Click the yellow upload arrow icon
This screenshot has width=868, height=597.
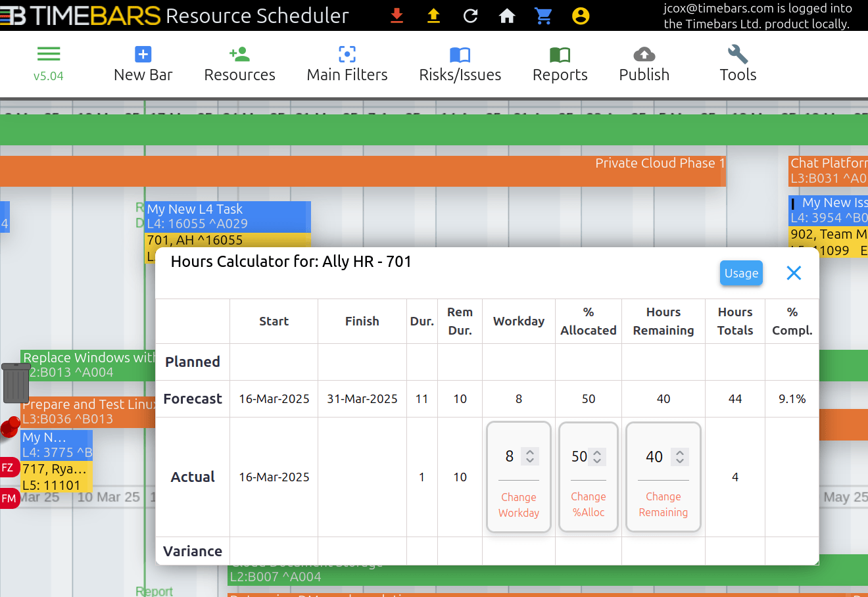click(433, 16)
